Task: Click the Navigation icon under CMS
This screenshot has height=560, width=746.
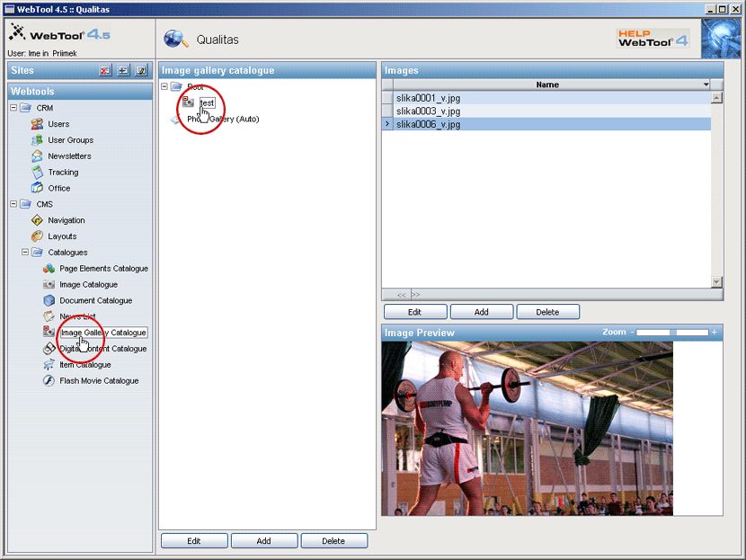Action: [37, 220]
